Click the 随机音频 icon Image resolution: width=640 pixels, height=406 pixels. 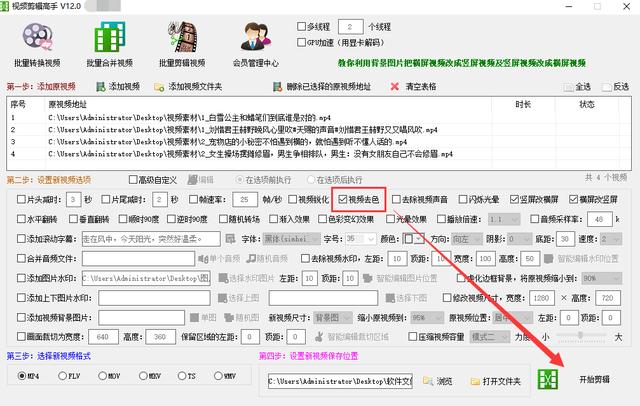[x=250, y=258]
